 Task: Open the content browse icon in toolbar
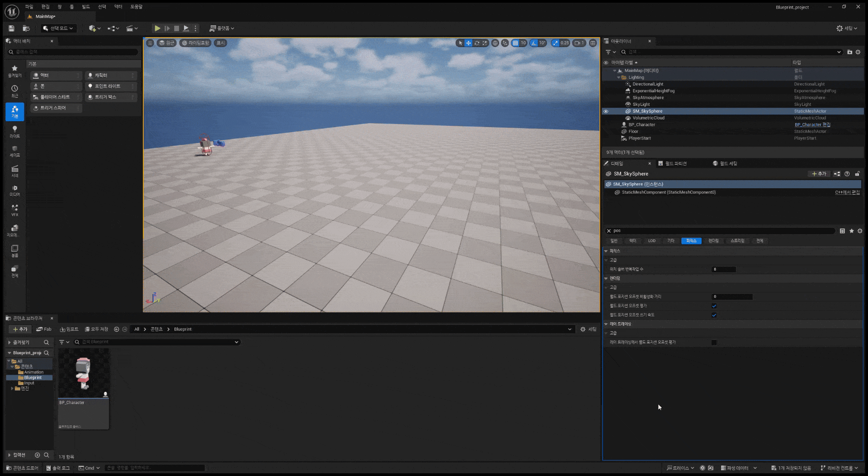click(26, 28)
